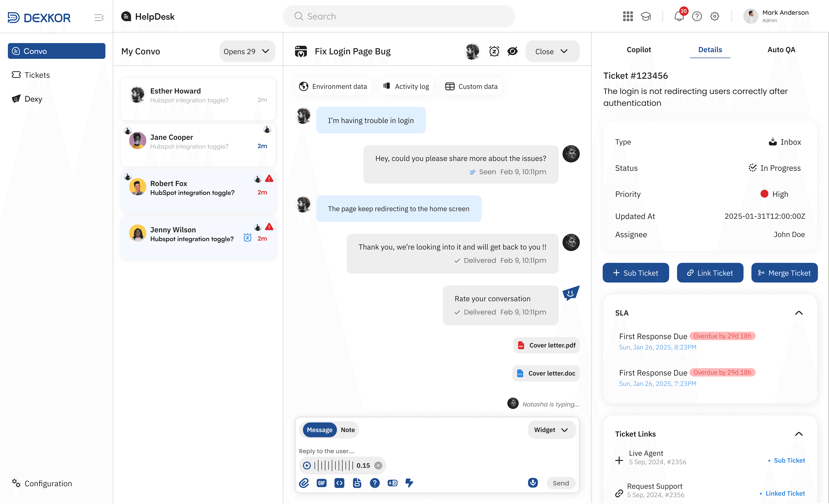The width and height of the screenshot is (829, 504).
Task: Click the Cover letter.pdf attachment
Action: [x=546, y=345]
